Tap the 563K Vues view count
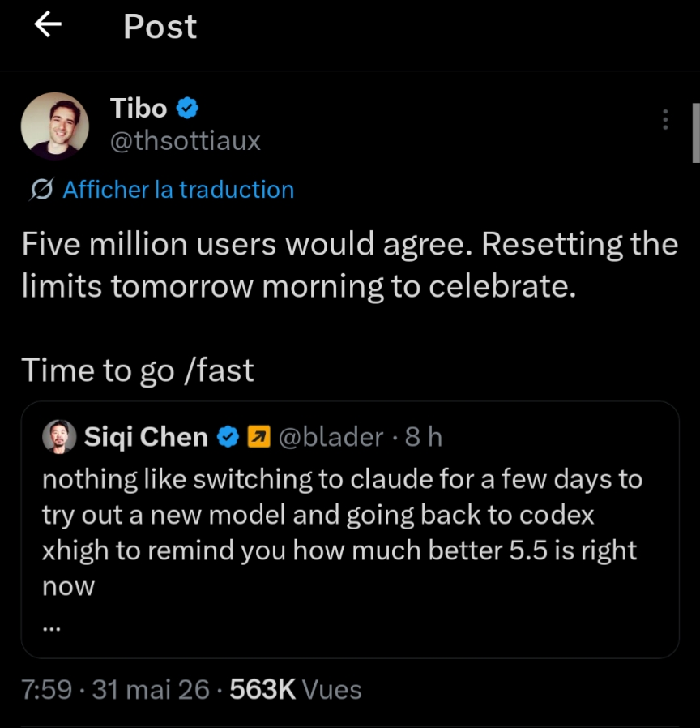700x728 pixels. 296,689
